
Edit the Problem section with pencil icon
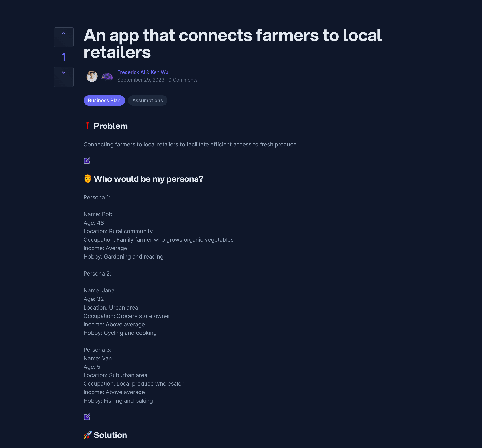tap(87, 161)
